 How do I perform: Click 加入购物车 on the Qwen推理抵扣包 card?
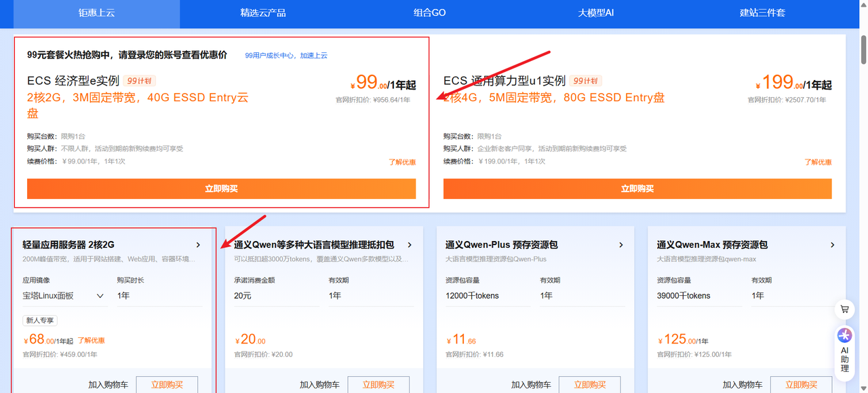point(320,385)
